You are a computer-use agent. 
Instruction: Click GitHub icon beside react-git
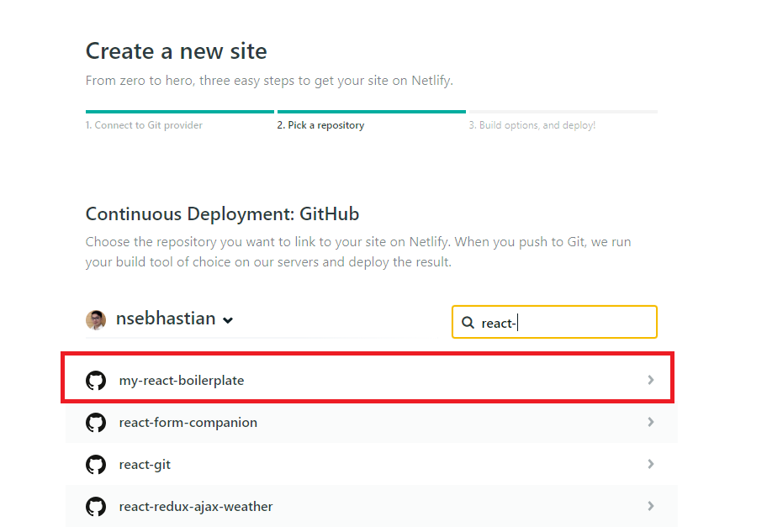pos(96,465)
